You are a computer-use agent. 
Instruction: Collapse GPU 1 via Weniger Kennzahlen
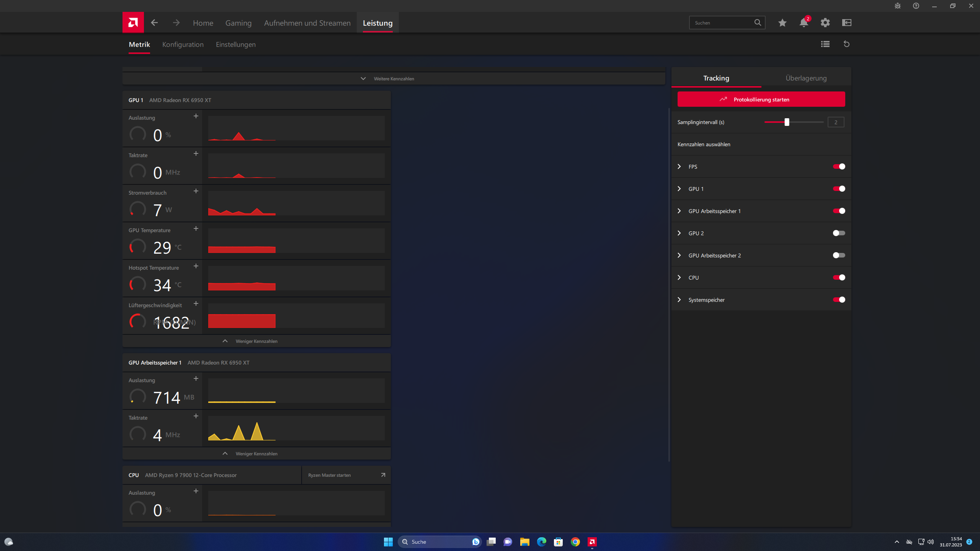click(256, 341)
